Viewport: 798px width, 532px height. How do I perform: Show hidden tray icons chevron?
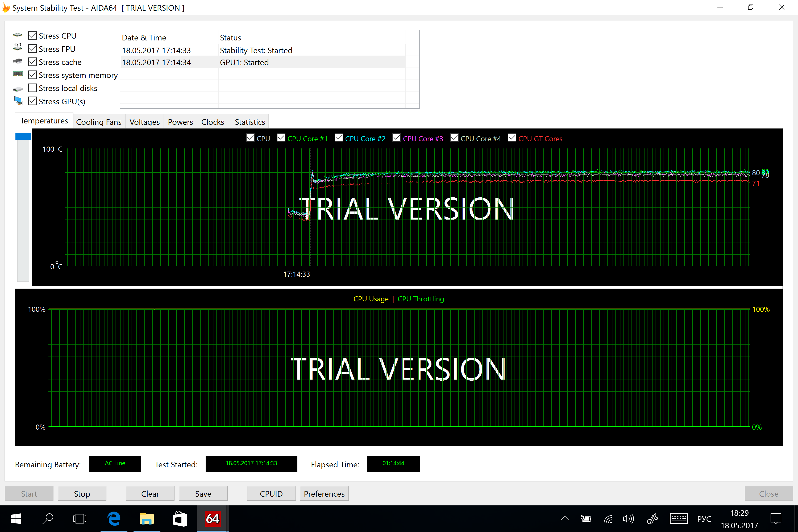[x=564, y=518]
